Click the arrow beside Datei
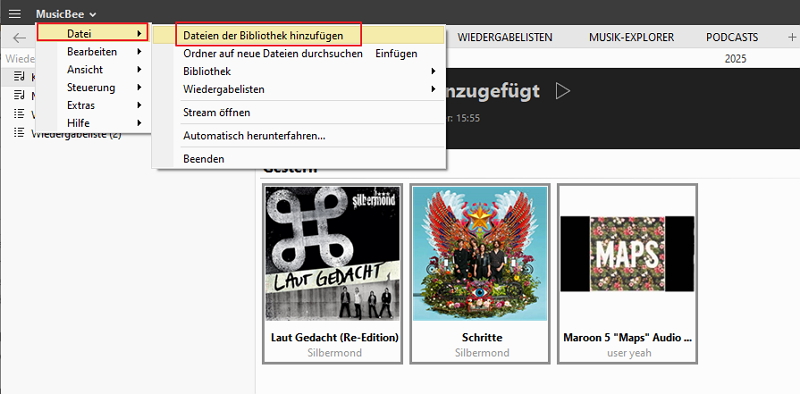 point(139,34)
